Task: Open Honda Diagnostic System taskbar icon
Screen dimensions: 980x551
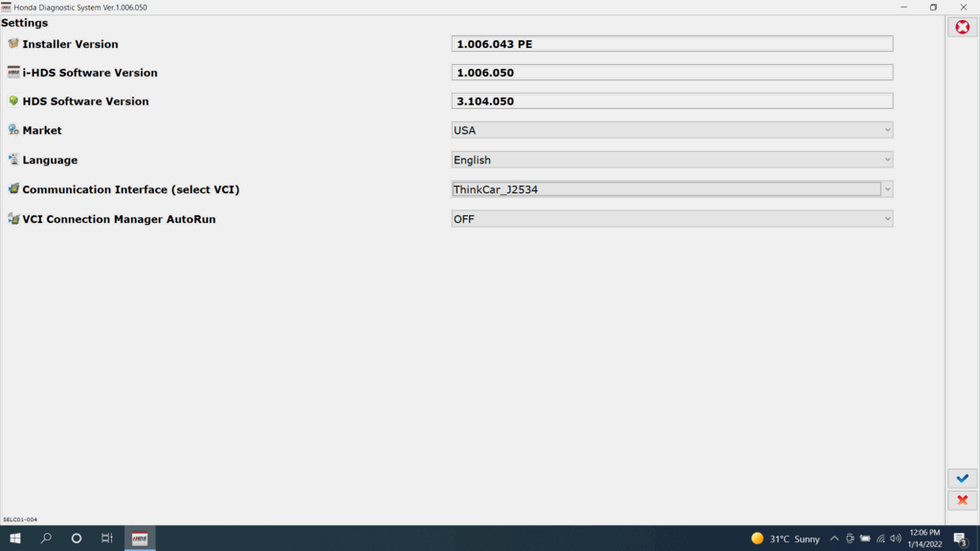Action: [140, 539]
